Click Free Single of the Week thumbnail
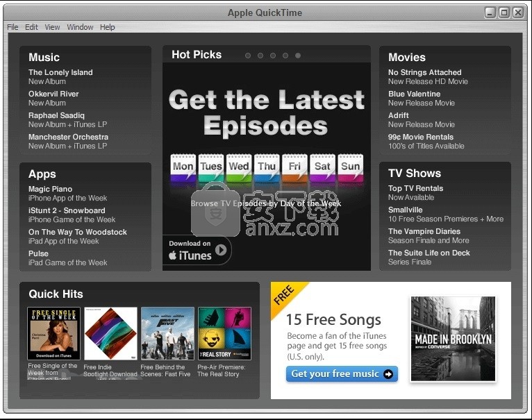The width and height of the screenshot is (532, 420). click(53, 333)
